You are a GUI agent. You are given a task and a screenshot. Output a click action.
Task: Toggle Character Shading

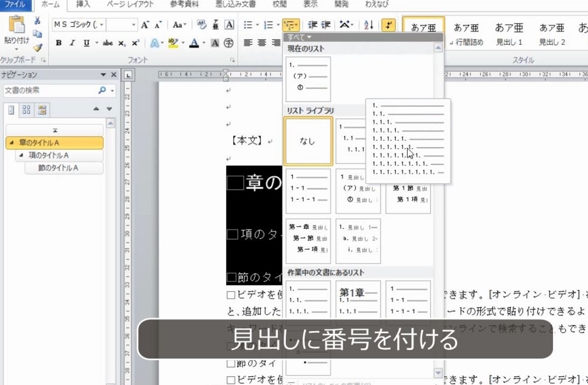click(215, 43)
